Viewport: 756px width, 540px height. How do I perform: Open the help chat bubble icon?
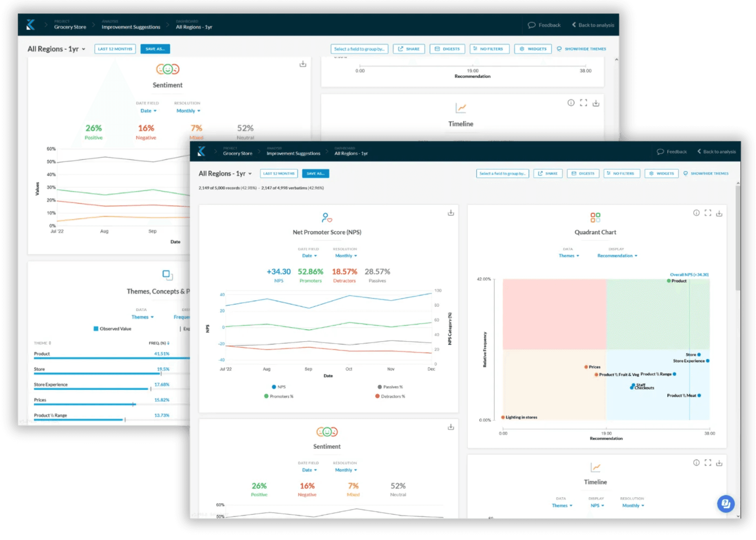click(725, 503)
